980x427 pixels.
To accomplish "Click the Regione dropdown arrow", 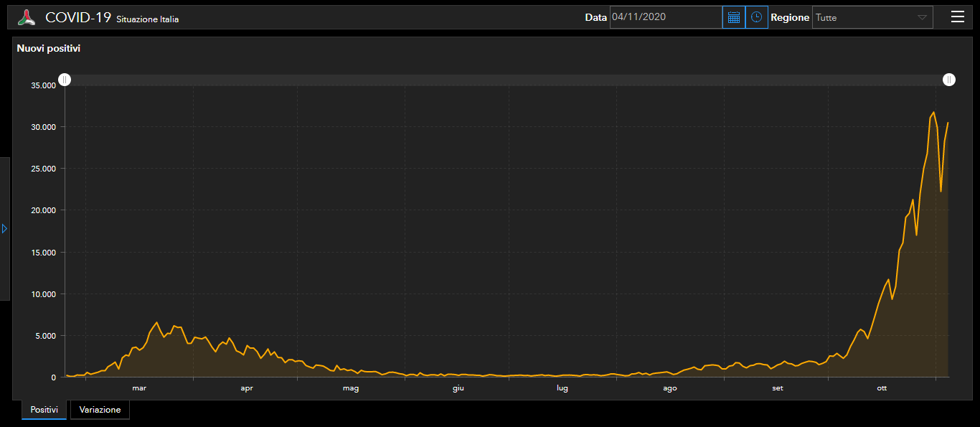I will tap(922, 18).
